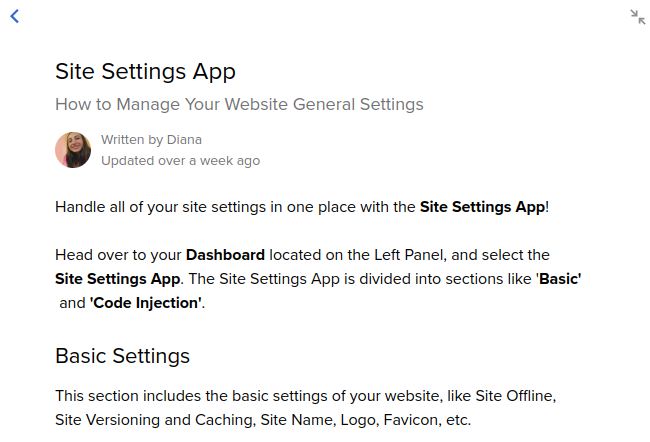Click the word 'Handle' starting the first paragraph
Viewport: 650px width, 442px height.
(x=80, y=206)
